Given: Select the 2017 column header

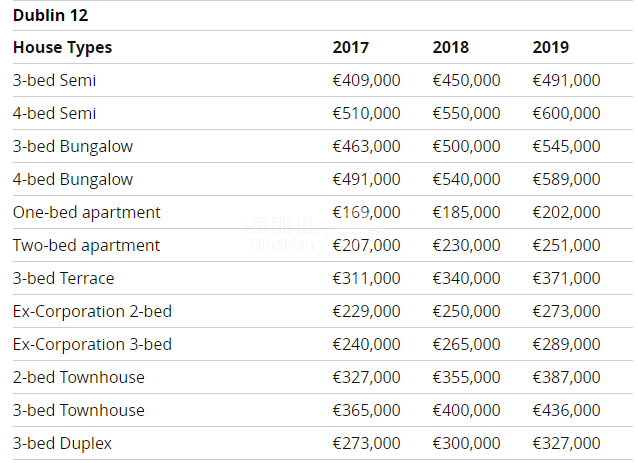Looking at the screenshot, I should [x=350, y=47].
